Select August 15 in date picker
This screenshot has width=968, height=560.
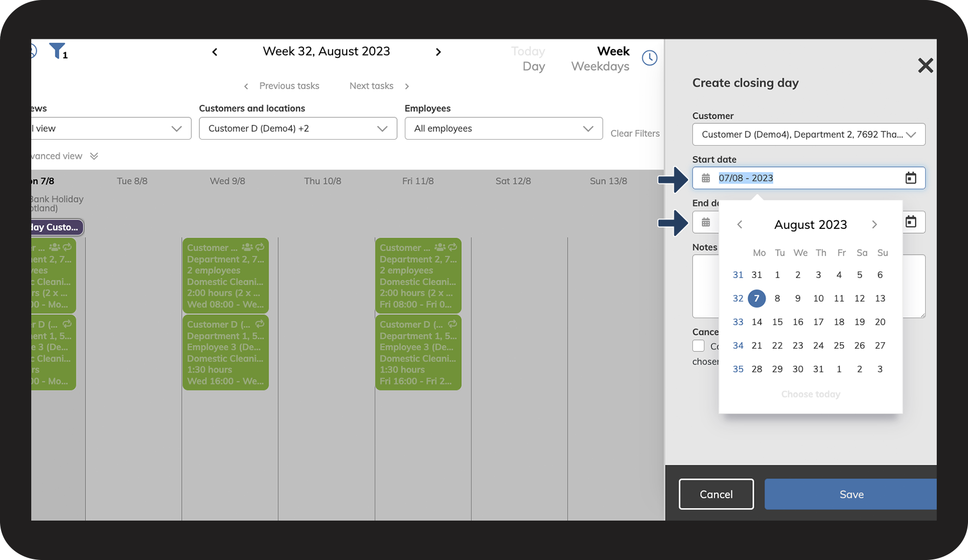[777, 322]
